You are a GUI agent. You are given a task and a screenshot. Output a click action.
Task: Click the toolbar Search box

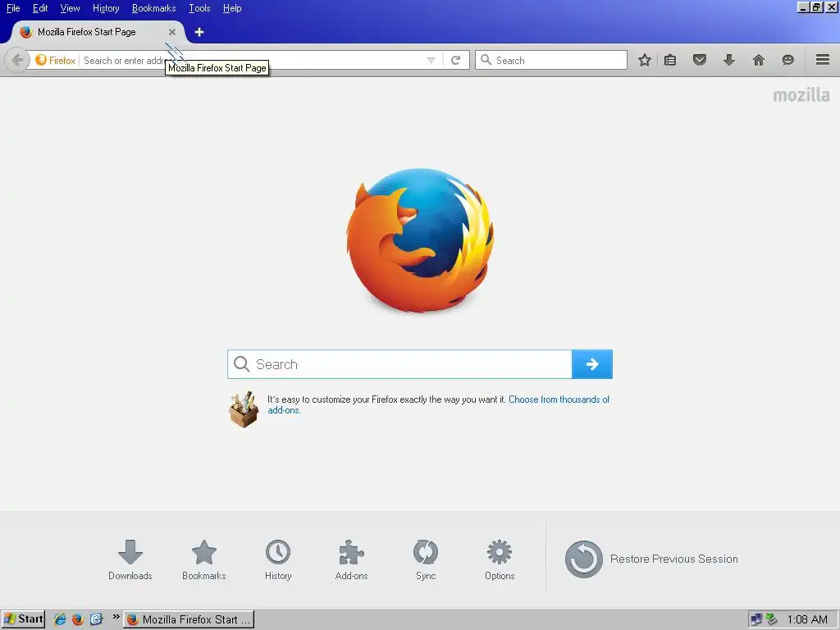pyautogui.click(x=551, y=60)
